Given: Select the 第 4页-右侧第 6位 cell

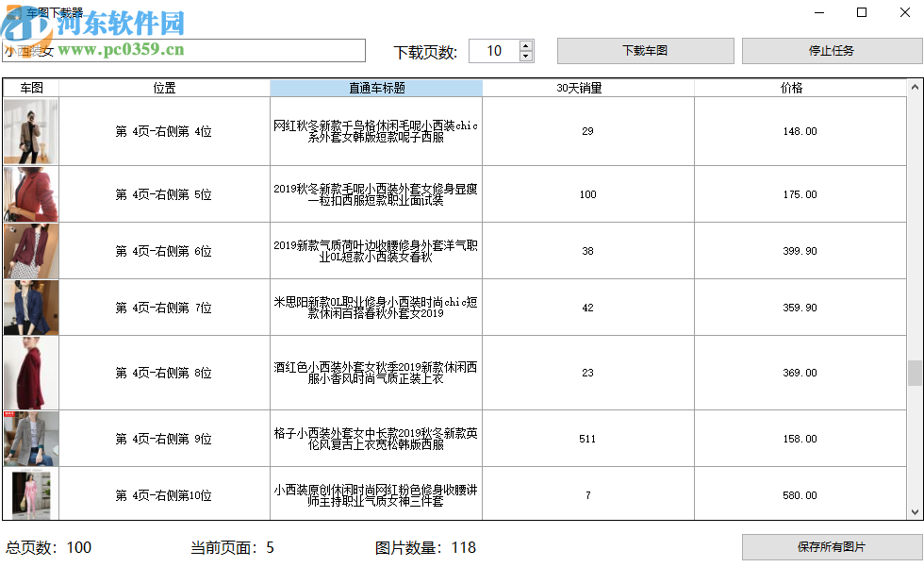Looking at the screenshot, I should tap(164, 251).
